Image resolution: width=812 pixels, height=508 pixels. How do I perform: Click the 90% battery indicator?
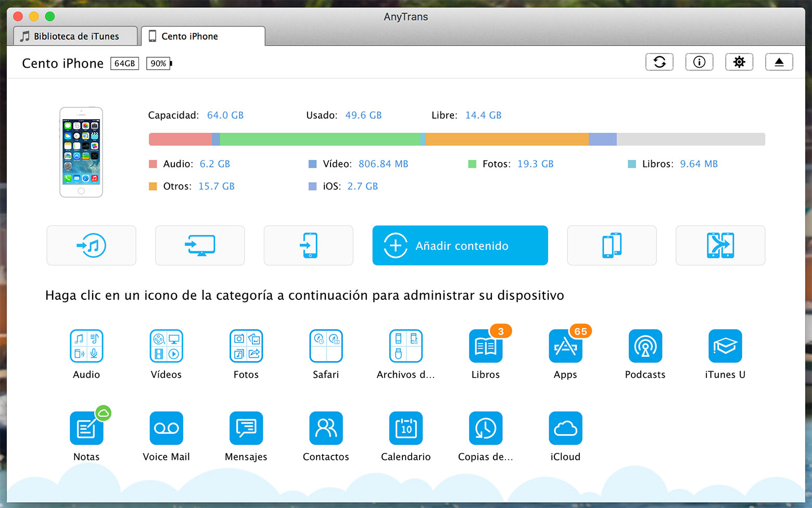click(159, 63)
